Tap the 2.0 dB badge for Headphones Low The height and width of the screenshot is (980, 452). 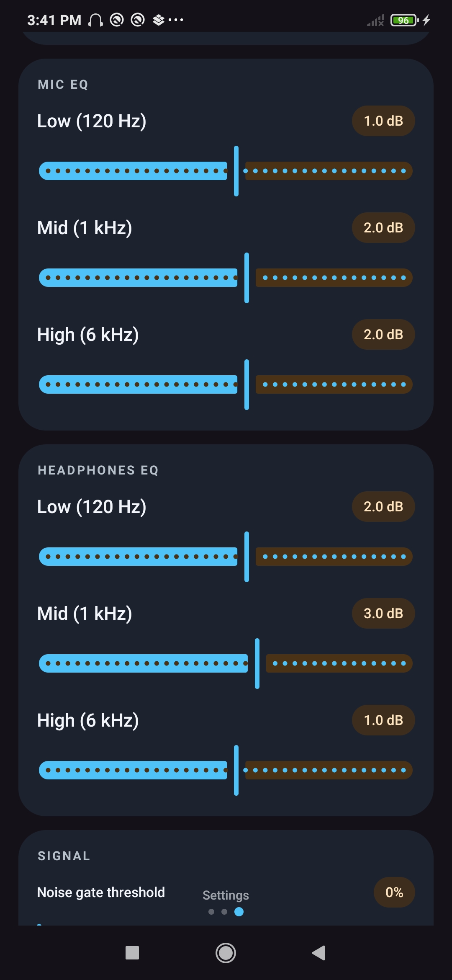tap(383, 506)
